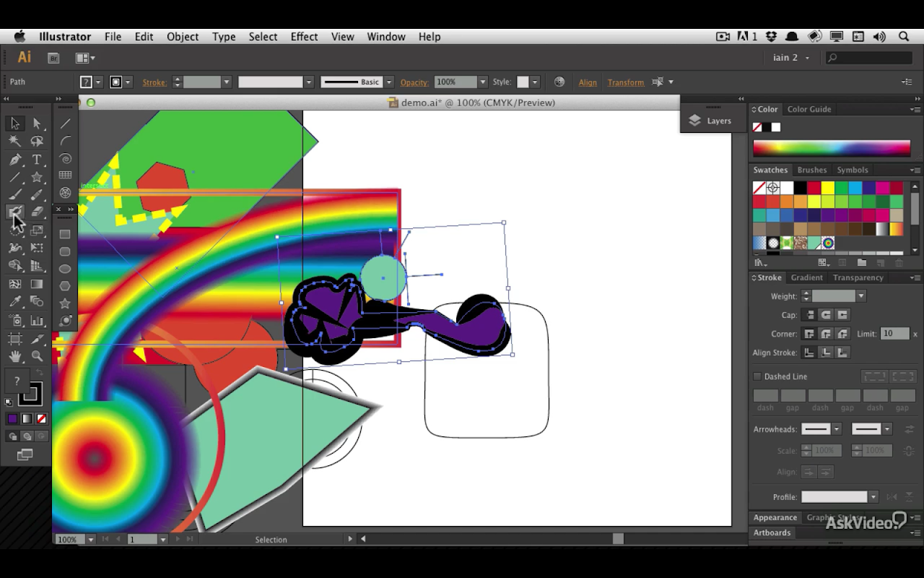Screen dimensions: 924x578
Task: Switch to the Gradient tab
Action: coord(806,277)
